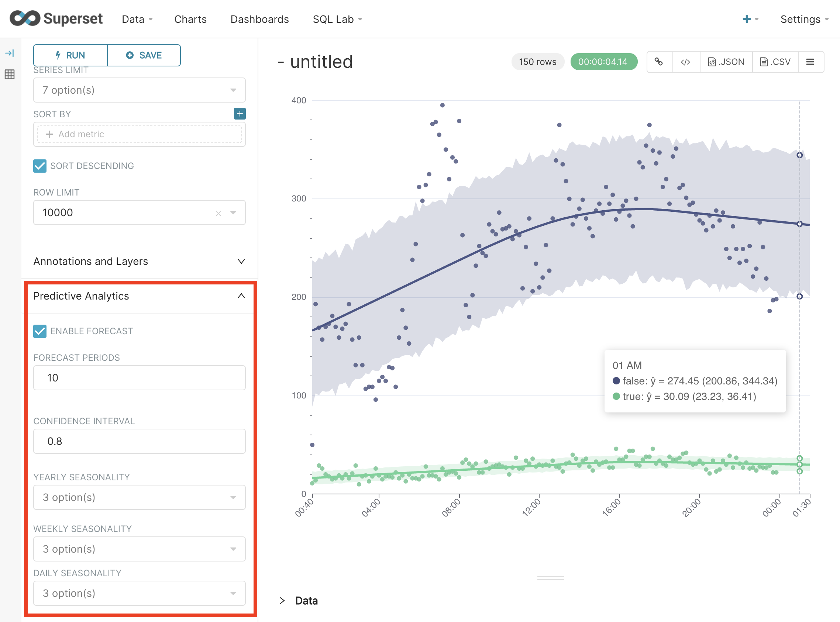Download results as .CSV file
Image resolution: width=840 pixels, height=622 pixels.
tap(775, 61)
